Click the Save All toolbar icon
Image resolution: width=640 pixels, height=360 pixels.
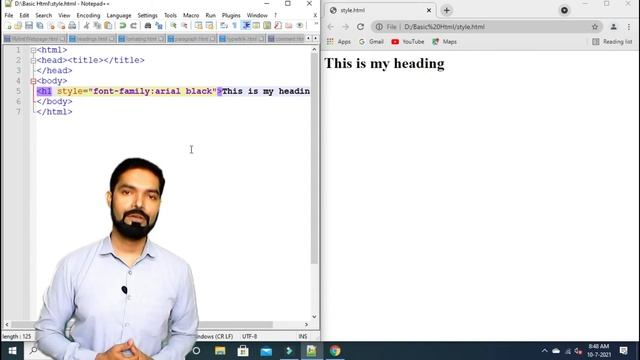[x=40, y=26]
